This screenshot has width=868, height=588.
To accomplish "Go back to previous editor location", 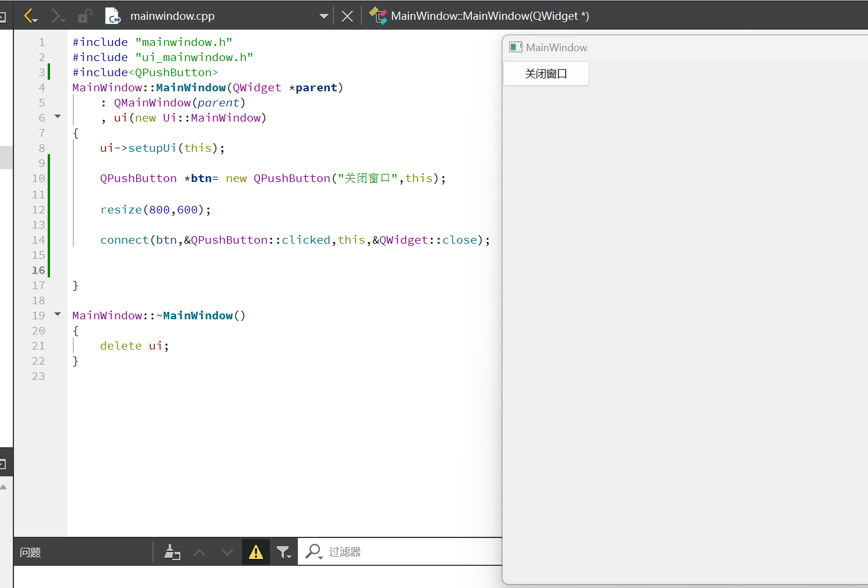I will click(30, 16).
